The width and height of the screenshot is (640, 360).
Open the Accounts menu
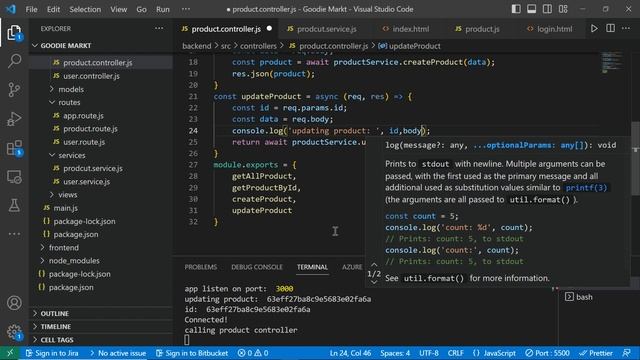(14, 303)
